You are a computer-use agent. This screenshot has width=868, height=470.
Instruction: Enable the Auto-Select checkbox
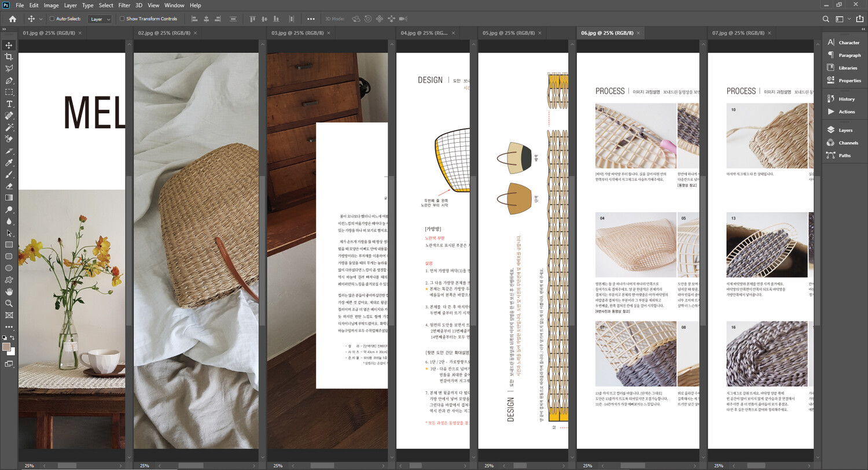click(x=52, y=19)
